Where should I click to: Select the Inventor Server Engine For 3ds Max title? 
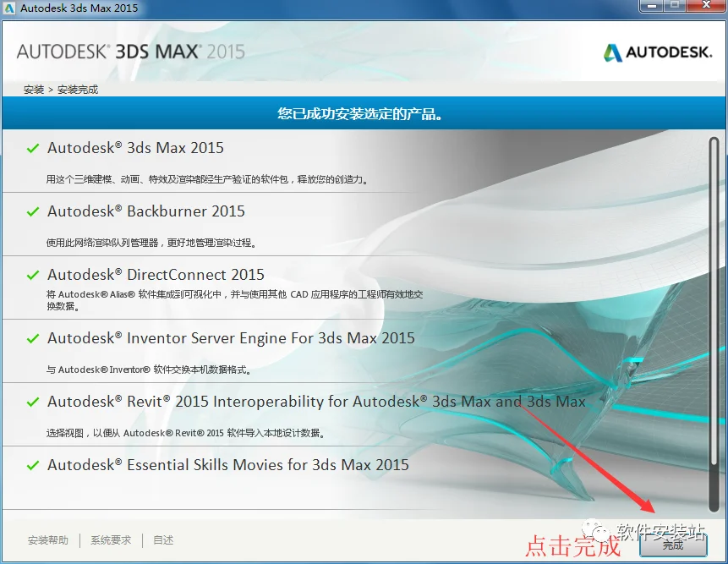(231, 338)
